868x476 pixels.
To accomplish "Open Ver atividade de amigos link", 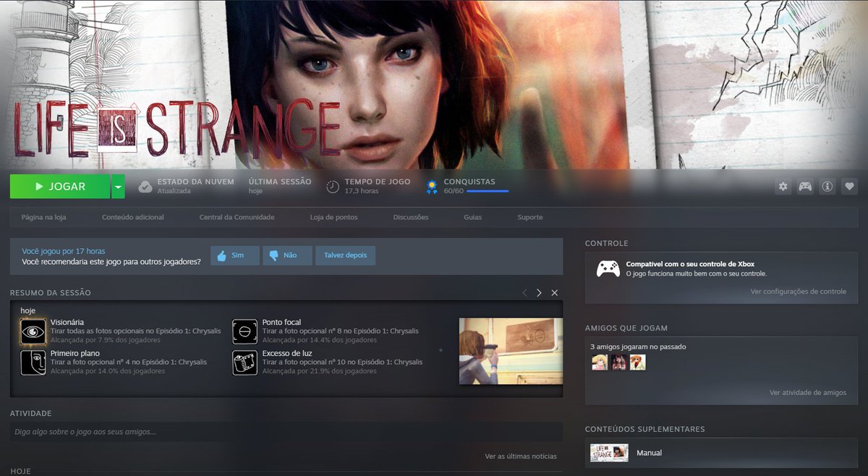I will pyautogui.click(x=808, y=393).
